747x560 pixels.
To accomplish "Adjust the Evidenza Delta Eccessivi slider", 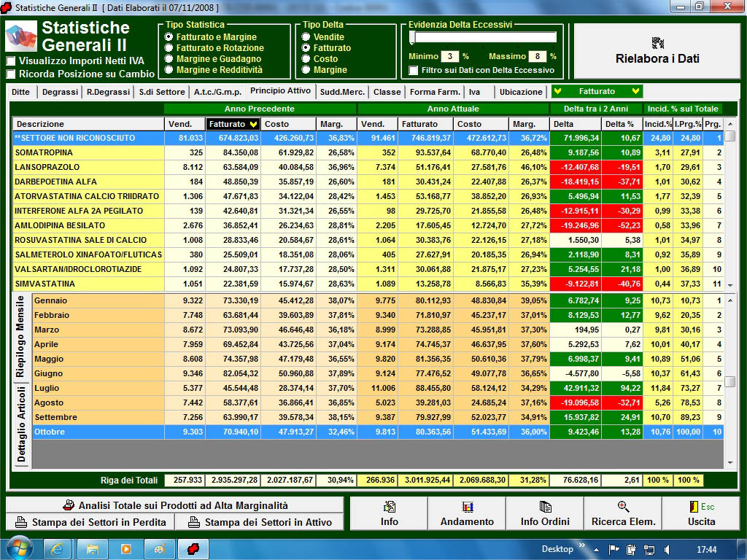I will (x=412, y=38).
